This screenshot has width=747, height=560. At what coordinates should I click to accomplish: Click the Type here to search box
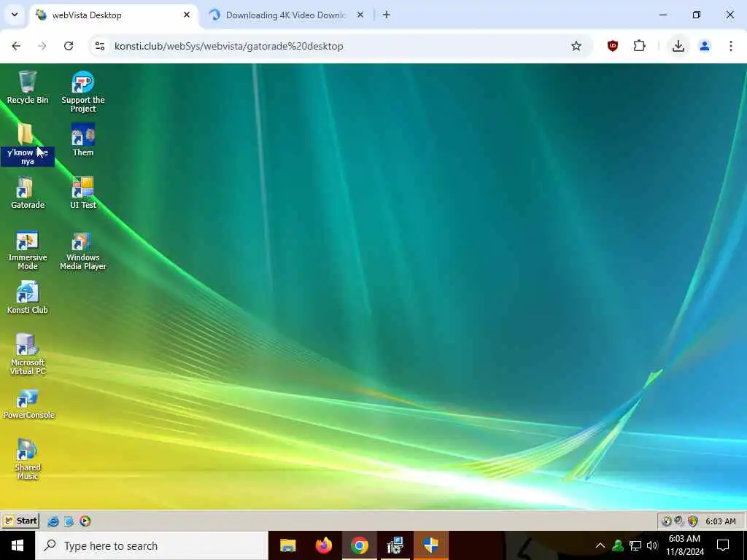click(x=152, y=545)
